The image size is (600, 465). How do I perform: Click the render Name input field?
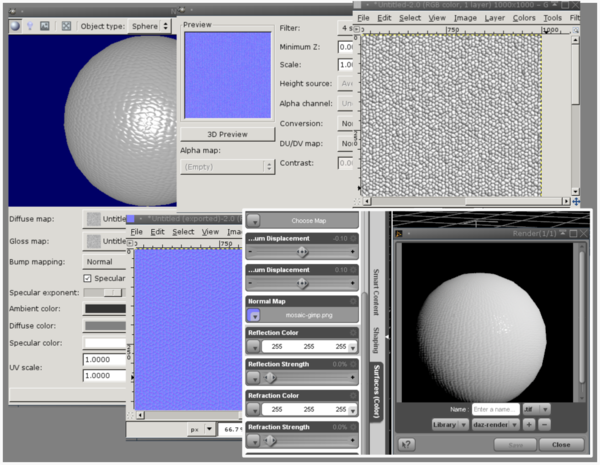click(x=496, y=409)
